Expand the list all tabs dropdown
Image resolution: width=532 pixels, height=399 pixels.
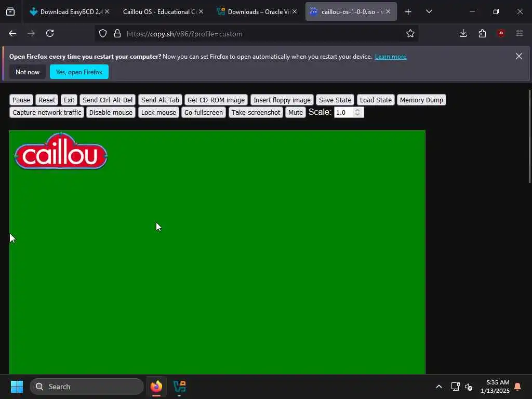[429, 12]
